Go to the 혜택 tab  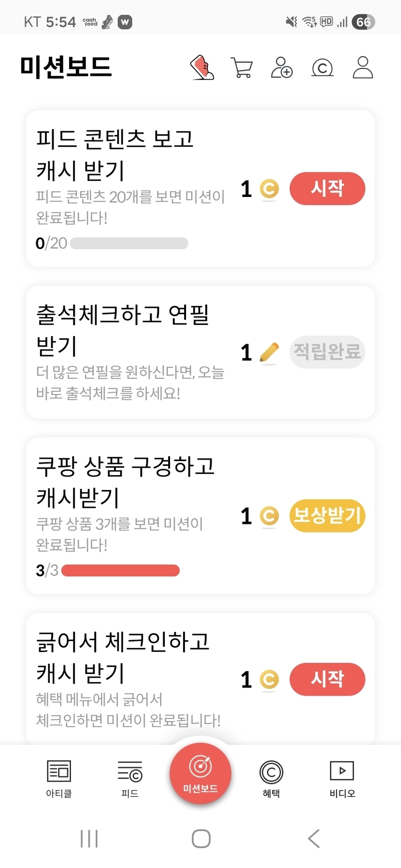click(271, 778)
